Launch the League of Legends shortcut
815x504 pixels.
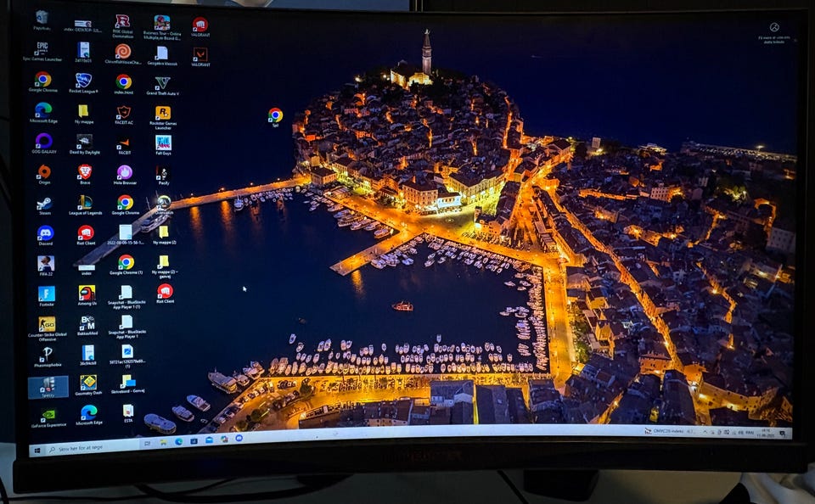pyautogui.click(x=85, y=204)
